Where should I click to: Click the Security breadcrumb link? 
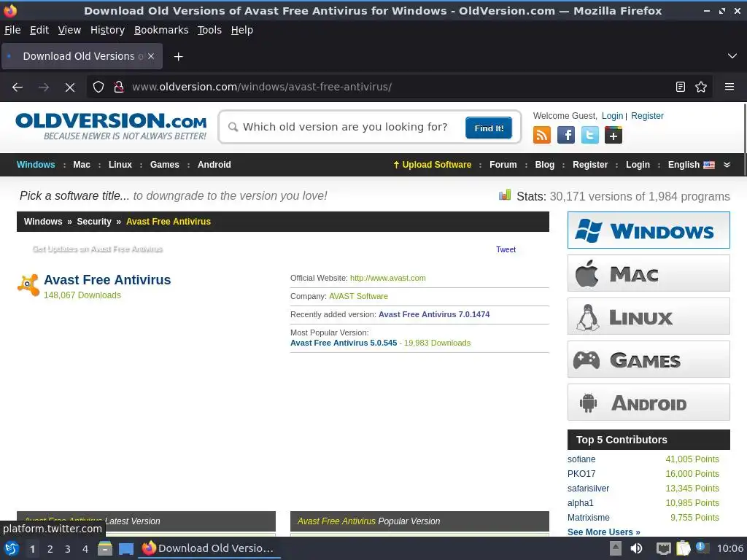click(94, 222)
